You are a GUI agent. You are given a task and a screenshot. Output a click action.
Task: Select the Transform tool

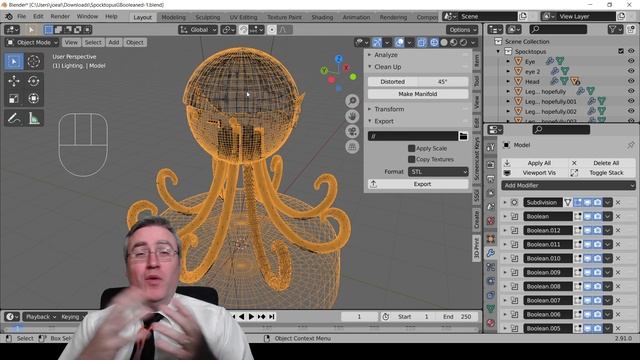click(x=33, y=98)
